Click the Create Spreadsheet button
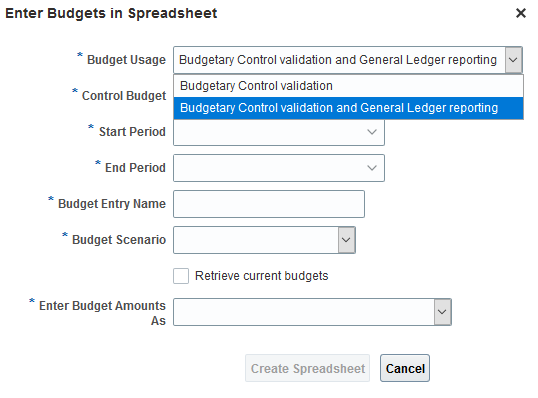Viewport: 538px width, 398px height. 307,368
